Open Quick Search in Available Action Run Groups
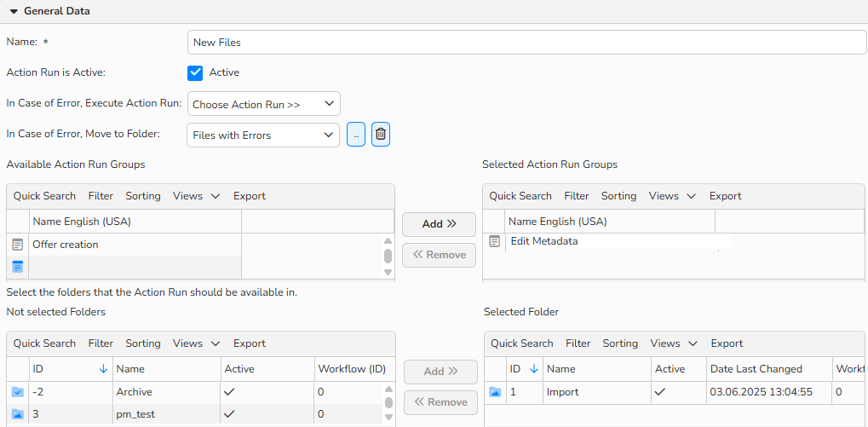The image size is (868, 427). (x=45, y=196)
